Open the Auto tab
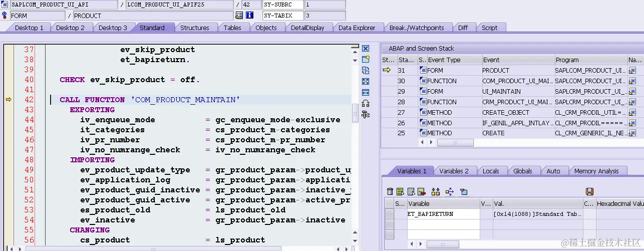 tap(553, 171)
